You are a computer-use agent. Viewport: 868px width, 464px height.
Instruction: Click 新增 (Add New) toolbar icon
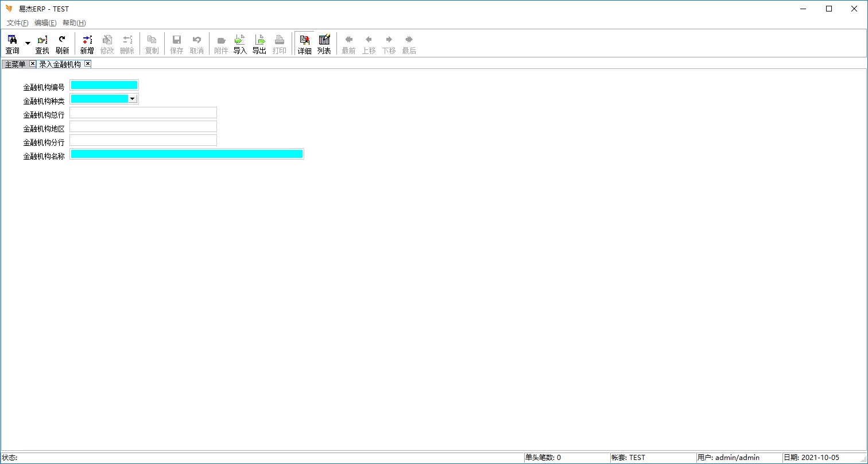tap(87, 44)
